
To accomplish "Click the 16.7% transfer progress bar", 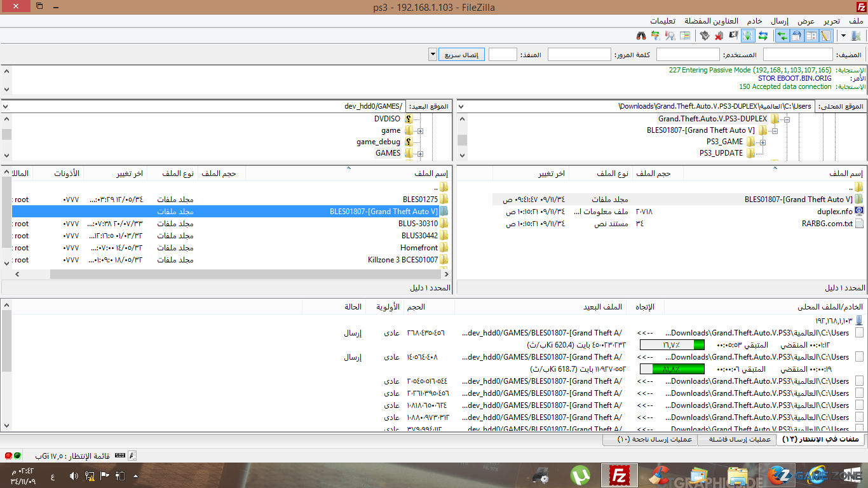I will pyautogui.click(x=672, y=345).
